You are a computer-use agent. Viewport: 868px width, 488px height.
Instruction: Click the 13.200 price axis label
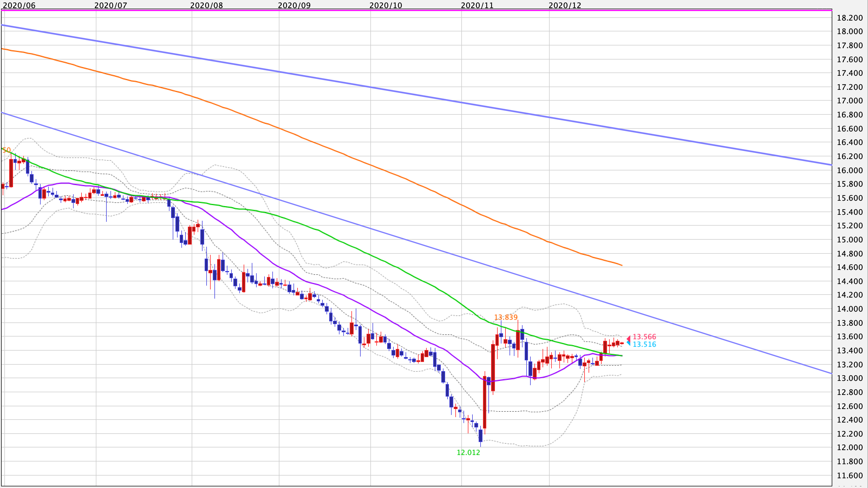coord(850,365)
